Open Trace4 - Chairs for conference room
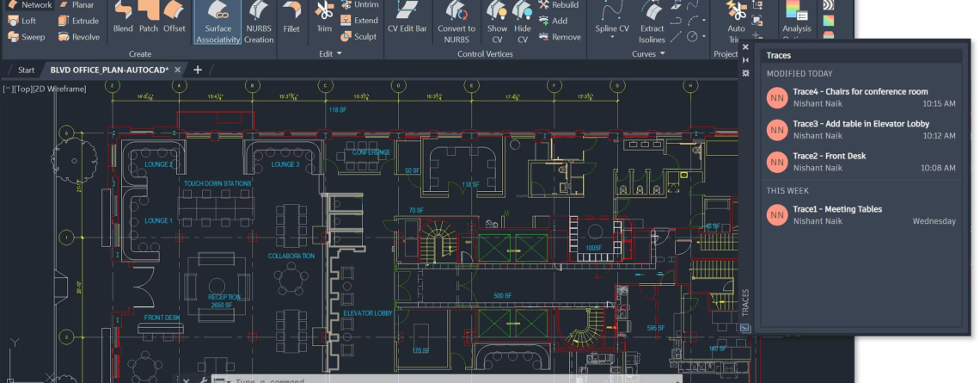 (x=860, y=97)
